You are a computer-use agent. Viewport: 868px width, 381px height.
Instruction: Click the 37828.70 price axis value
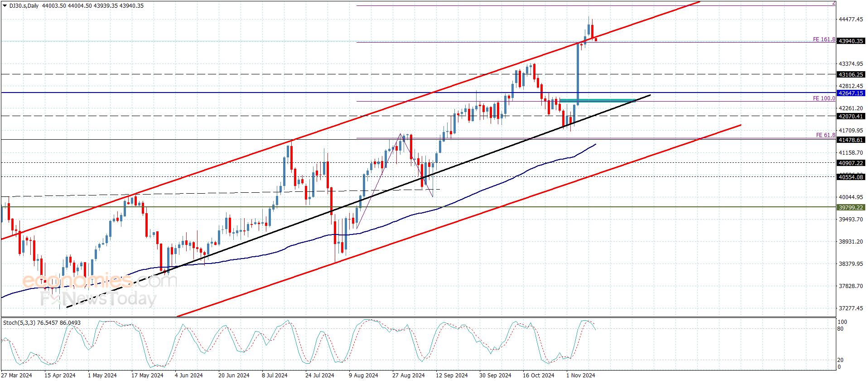[851, 286]
